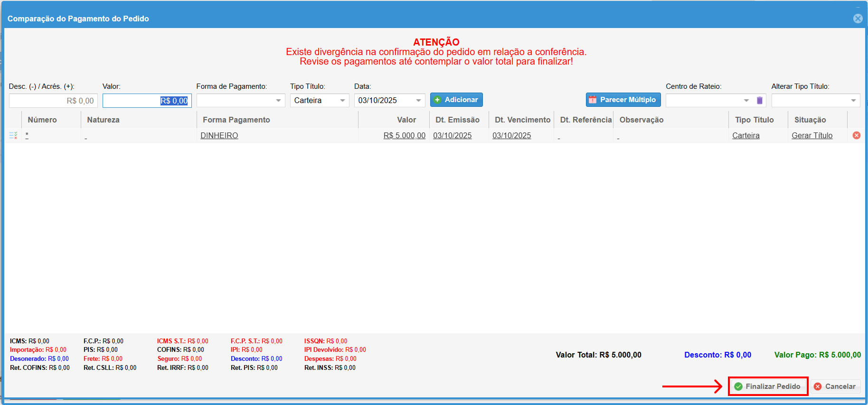Click the Carteira link in Tipo Título column
Viewport: 868px width, 405px height.
[x=745, y=135]
